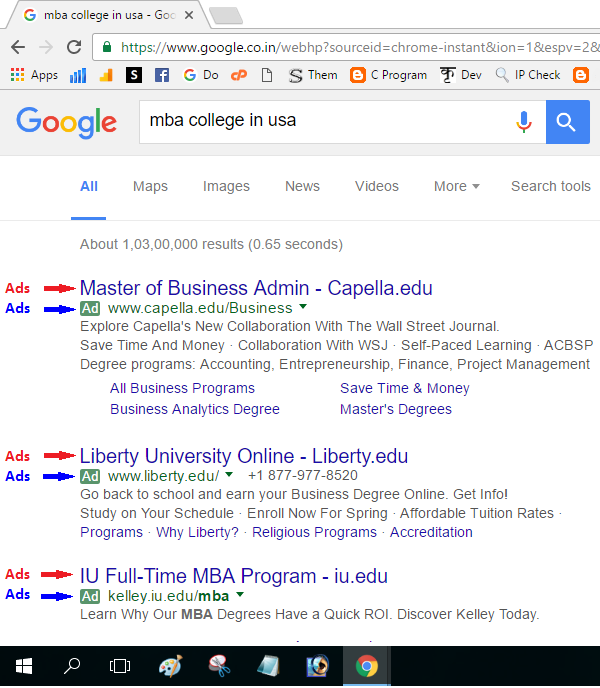Open 'Why Liberty?' sitelink
This screenshot has width=600, height=688.
click(x=197, y=532)
